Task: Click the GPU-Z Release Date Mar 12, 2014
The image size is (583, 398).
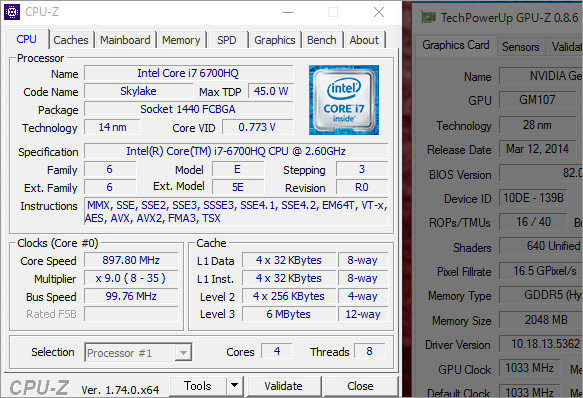Action: [538, 149]
